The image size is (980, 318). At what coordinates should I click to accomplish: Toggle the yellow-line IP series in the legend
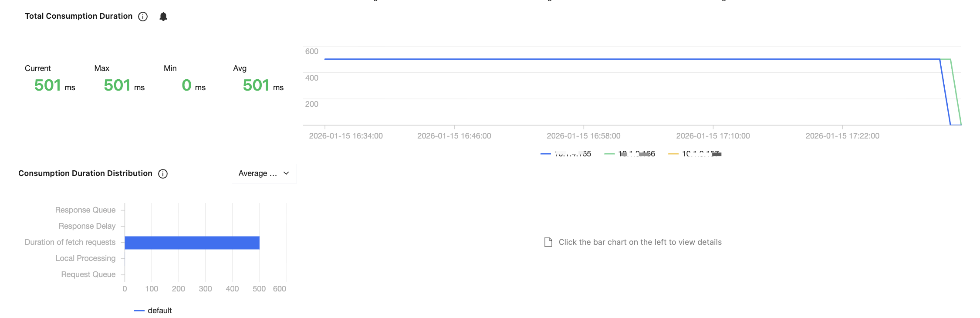click(x=694, y=154)
